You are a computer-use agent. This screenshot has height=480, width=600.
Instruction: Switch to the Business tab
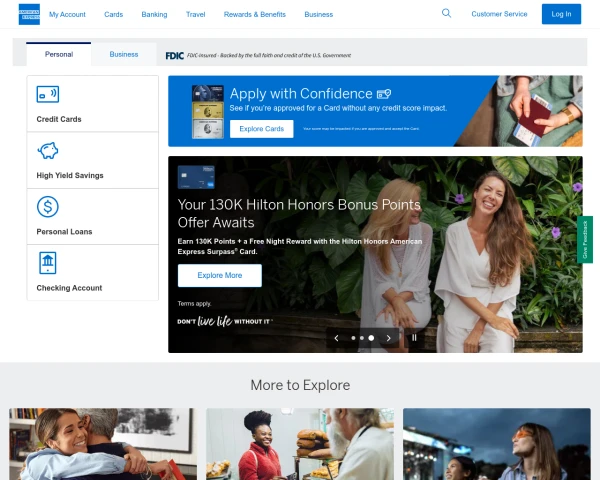point(124,54)
